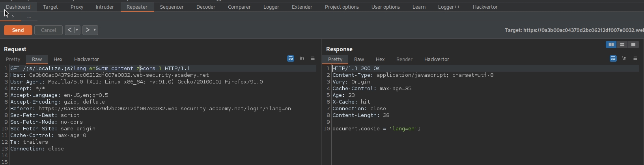Open the Logger tab
Image resolution: width=644 pixels, height=165 pixels.
pyautogui.click(x=271, y=7)
